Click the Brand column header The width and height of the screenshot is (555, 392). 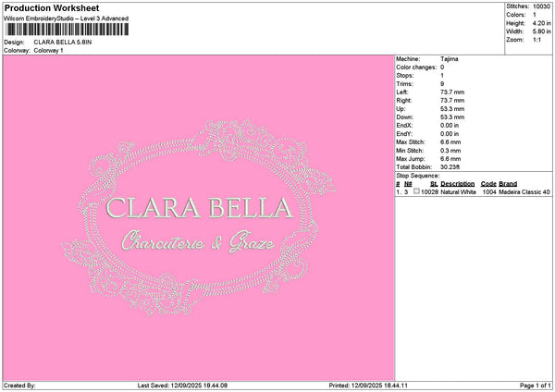508,184
